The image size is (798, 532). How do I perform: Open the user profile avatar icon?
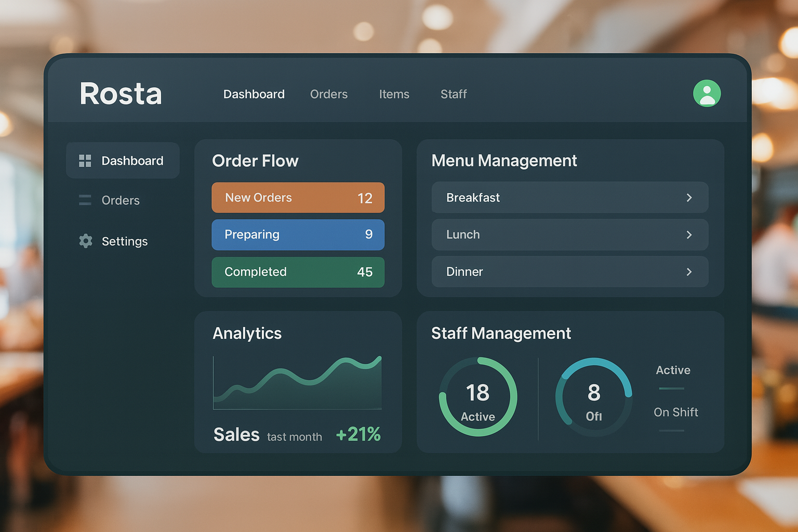coord(707,94)
